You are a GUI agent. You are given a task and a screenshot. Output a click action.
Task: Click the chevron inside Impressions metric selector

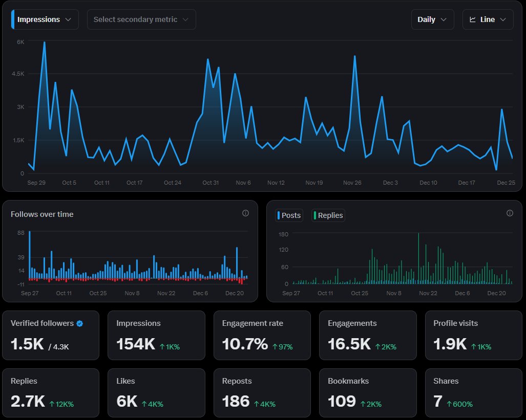pos(68,19)
